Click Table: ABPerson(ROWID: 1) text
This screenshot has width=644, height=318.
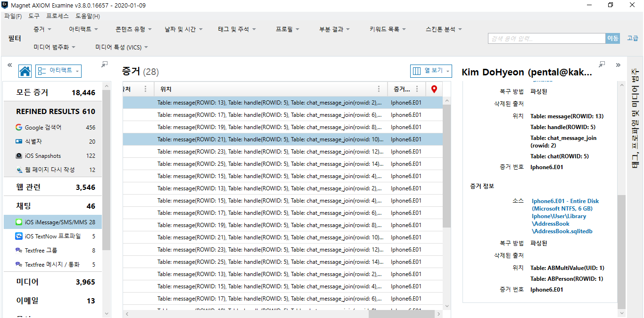tap(567, 279)
